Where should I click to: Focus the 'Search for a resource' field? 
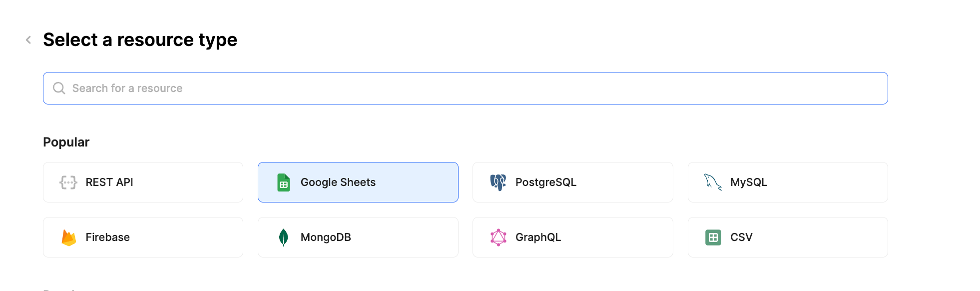465,88
